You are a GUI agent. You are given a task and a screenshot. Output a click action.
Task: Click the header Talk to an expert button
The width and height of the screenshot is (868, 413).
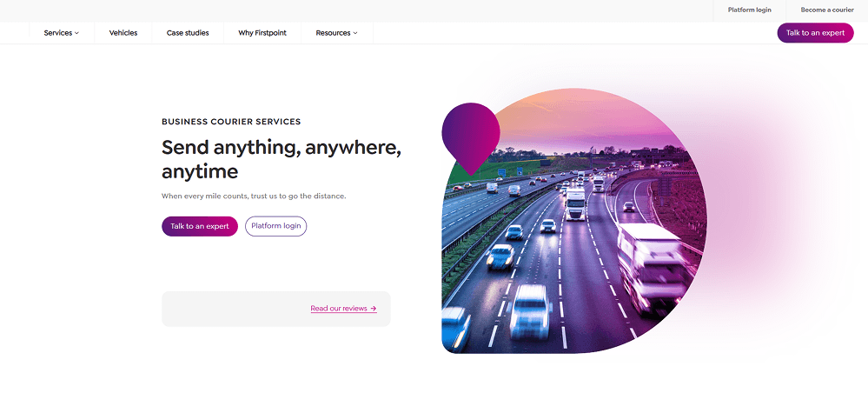click(x=815, y=33)
